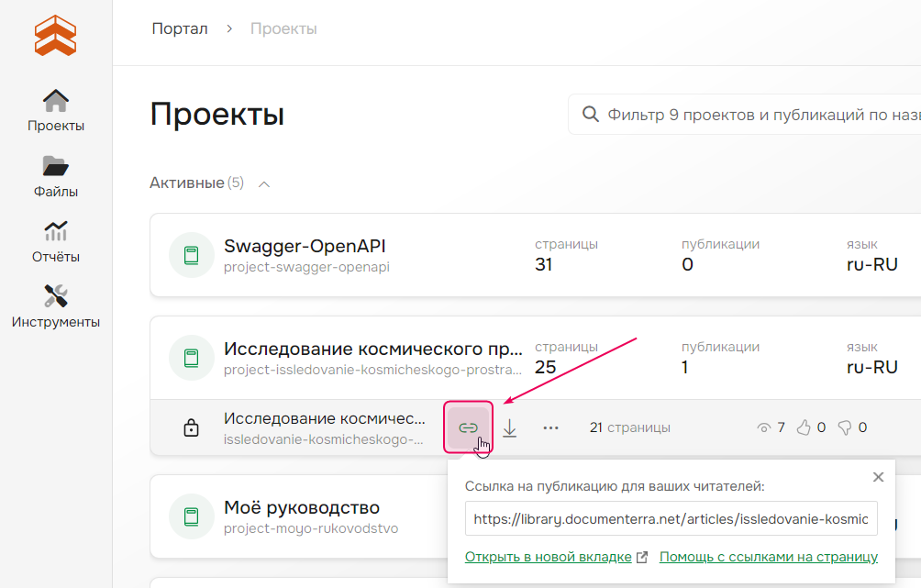
Task: Open the publication link in a new tab
Action: click(x=549, y=557)
